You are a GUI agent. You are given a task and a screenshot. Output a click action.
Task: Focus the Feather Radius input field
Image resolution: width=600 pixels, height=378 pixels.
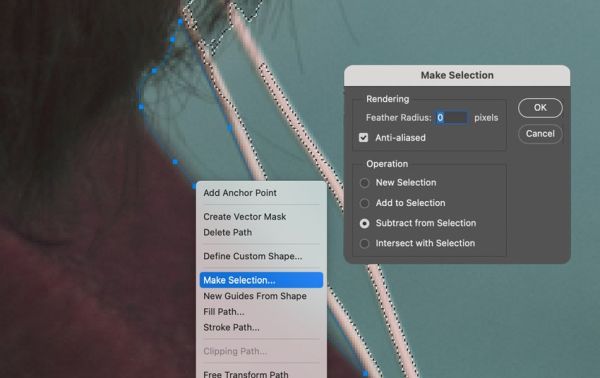click(452, 117)
